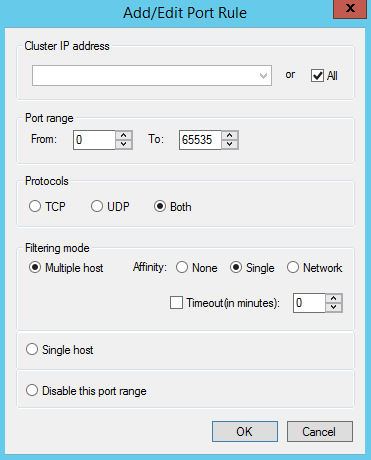371x460 pixels.
Task: Select Single host filtering mode
Action: (32, 349)
